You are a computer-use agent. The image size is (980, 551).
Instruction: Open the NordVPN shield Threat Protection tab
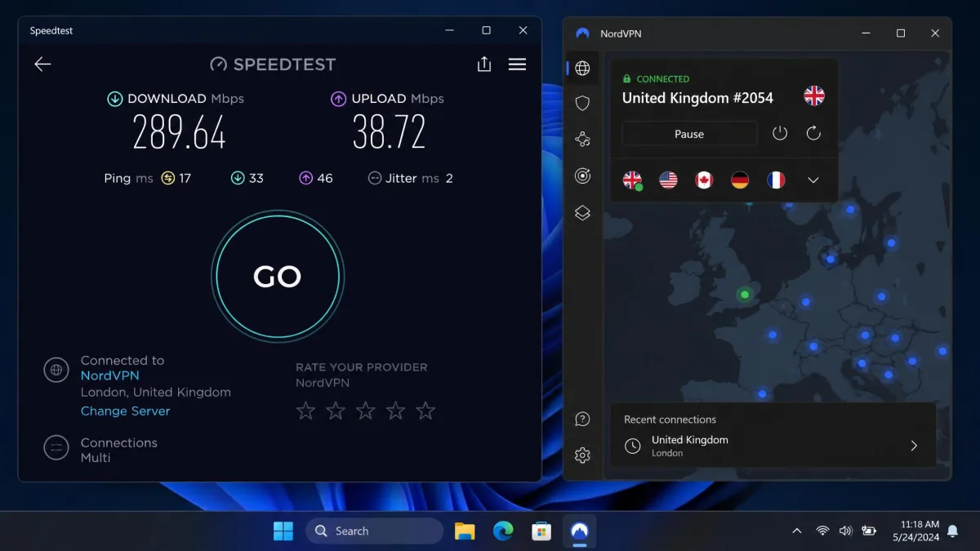582,103
